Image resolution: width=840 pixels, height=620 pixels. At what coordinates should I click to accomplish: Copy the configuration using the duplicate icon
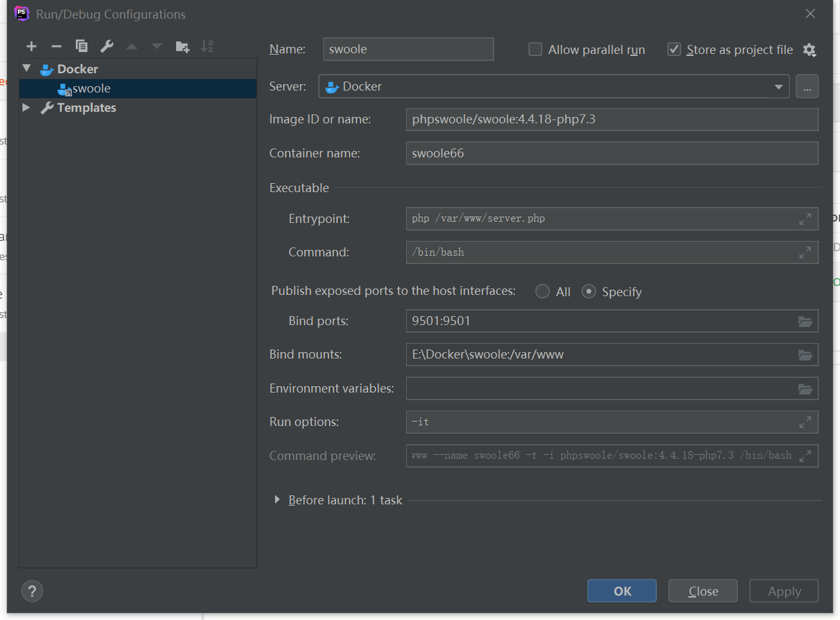[x=82, y=46]
